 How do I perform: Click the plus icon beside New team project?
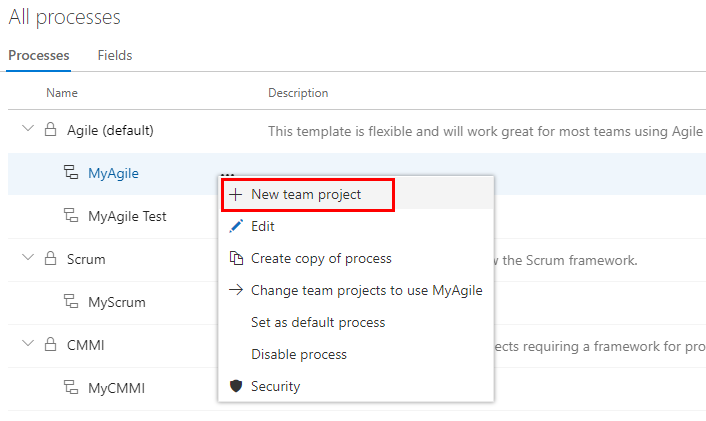click(236, 195)
